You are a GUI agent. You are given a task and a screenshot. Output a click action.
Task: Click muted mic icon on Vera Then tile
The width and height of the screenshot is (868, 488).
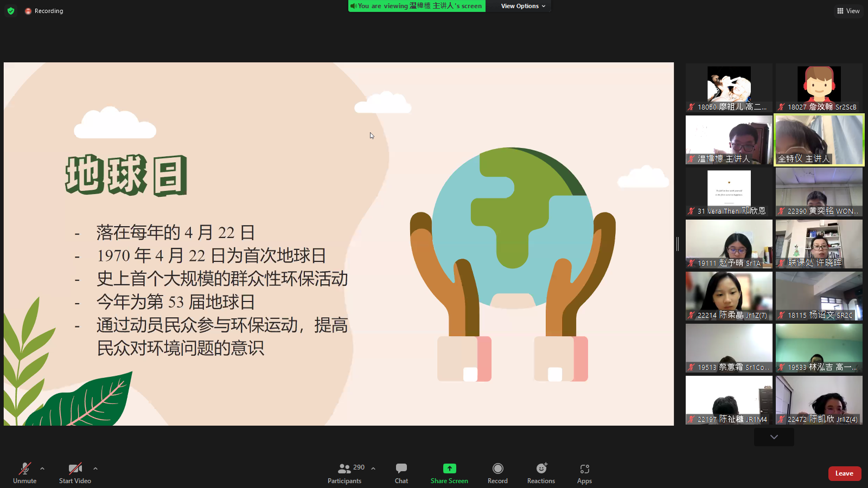[x=691, y=211]
